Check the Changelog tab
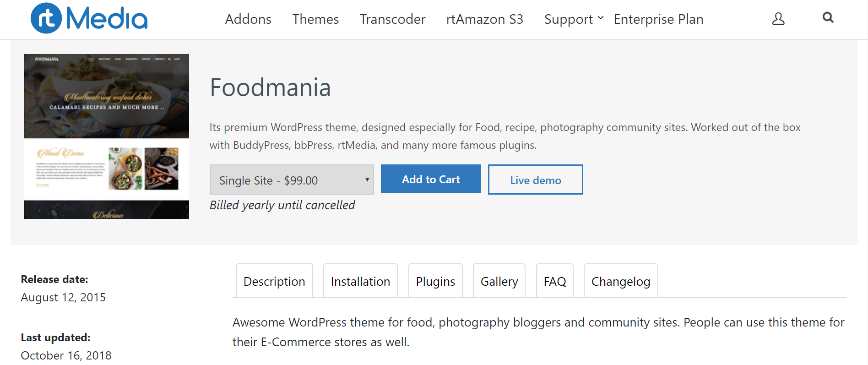The image size is (868, 365). [620, 281]
